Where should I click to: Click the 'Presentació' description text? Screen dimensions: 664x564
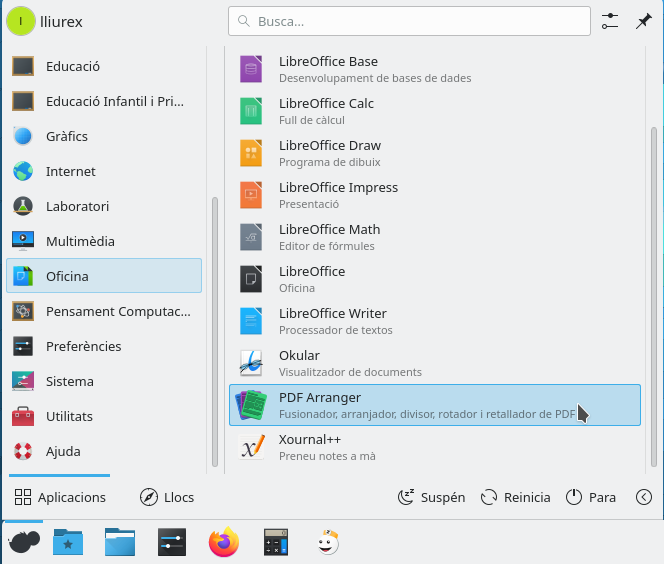309,204
